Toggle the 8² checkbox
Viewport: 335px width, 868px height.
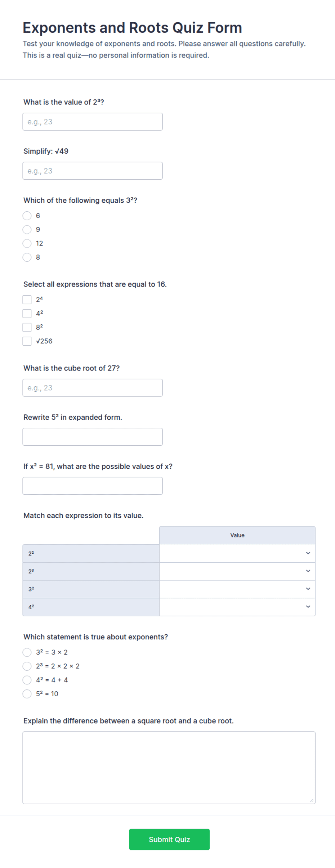pyautogui.click(x=27, y=327)
